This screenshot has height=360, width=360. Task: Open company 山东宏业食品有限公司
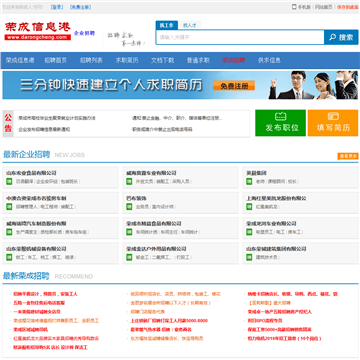[31, 173]
